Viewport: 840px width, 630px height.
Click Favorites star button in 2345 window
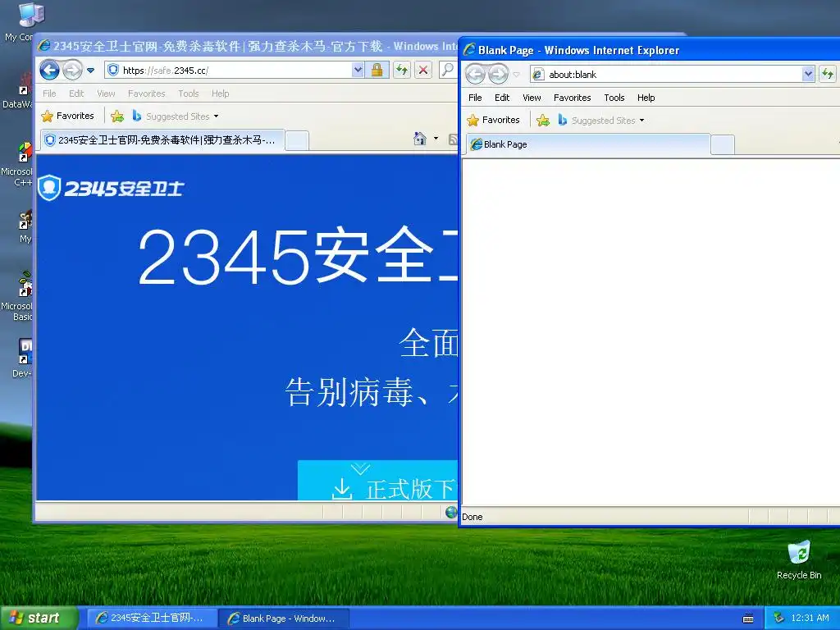[x=67, y=116]
